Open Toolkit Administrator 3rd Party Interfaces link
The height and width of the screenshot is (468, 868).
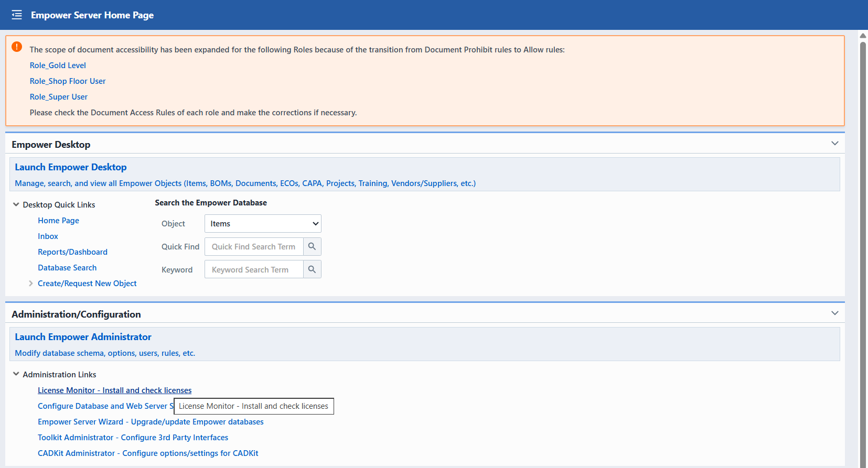point(133,437)
